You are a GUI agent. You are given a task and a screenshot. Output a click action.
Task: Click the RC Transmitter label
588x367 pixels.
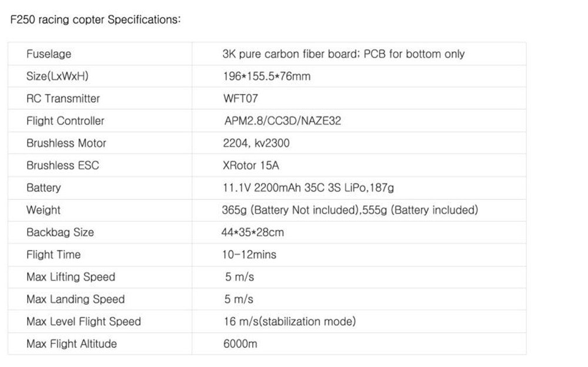click(63, 98)
